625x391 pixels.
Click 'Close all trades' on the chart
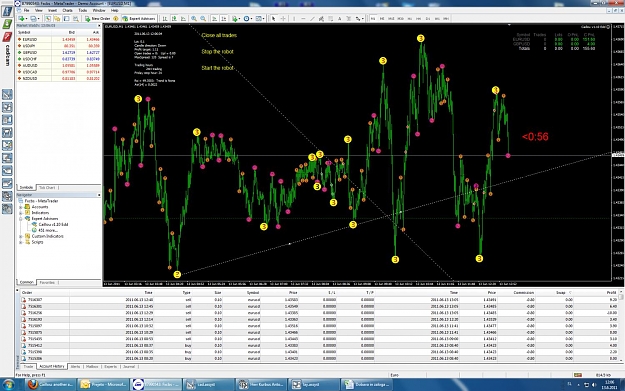[x=219, y=35]
